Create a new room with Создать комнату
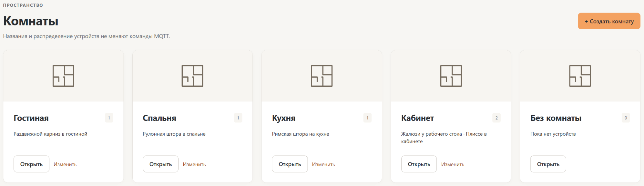Image resolution: width=644 pixels, height=186 pixels. tap(609, 21)
